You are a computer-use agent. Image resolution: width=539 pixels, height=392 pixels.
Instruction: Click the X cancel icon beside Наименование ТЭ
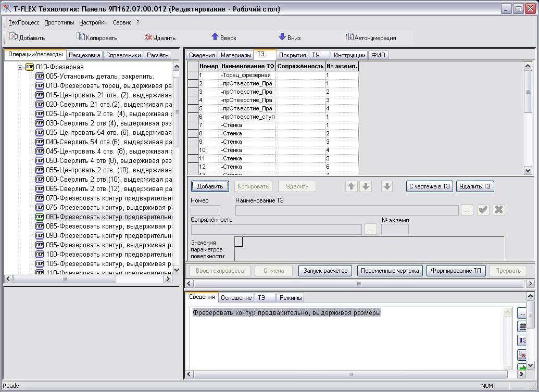point(499,210)
